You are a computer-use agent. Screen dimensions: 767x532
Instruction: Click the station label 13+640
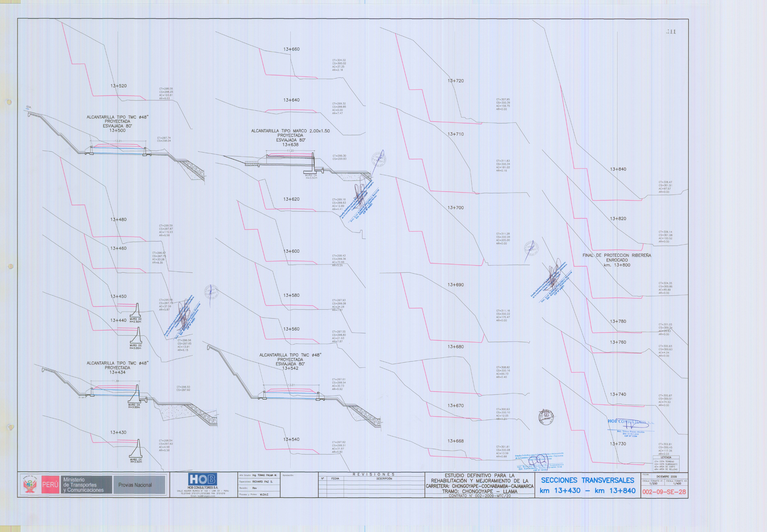pyautogui.click(x=291, y=100)
